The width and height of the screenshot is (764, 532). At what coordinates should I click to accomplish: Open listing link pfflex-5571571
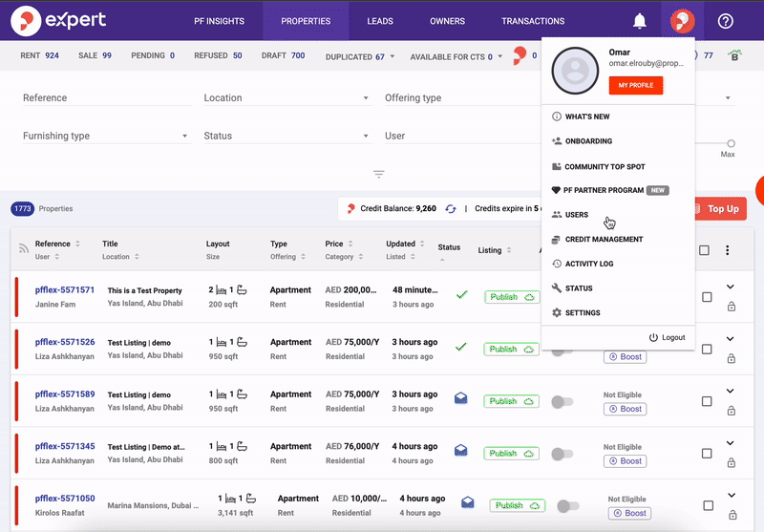(x=65, y=289)
